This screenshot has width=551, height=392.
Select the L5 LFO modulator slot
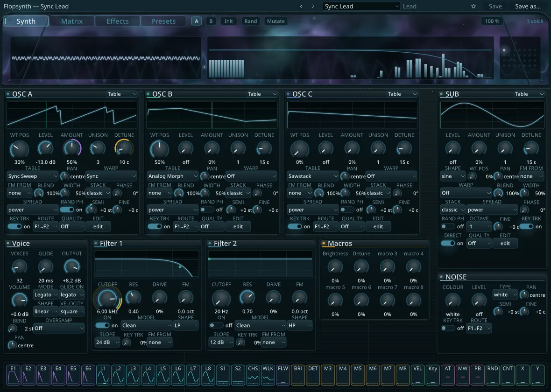[x=163, y=374]
